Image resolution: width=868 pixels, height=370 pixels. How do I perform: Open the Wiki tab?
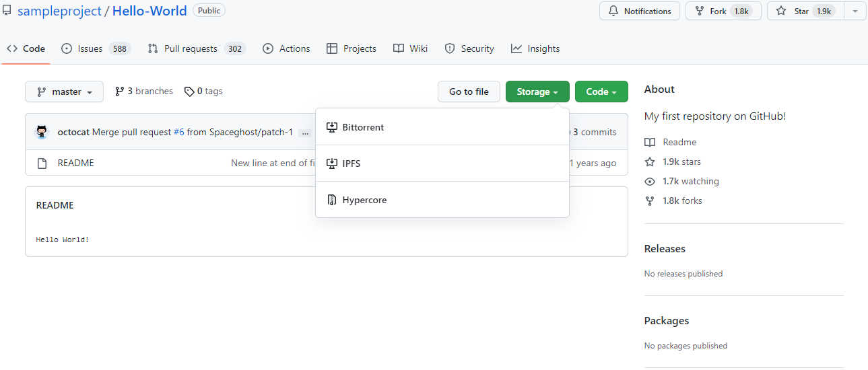tap(410, 48)
